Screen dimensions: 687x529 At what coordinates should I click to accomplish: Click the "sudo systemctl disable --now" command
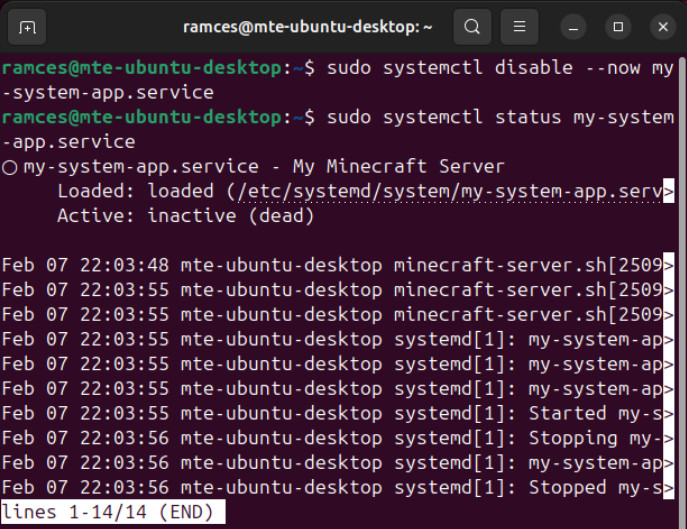482,68
